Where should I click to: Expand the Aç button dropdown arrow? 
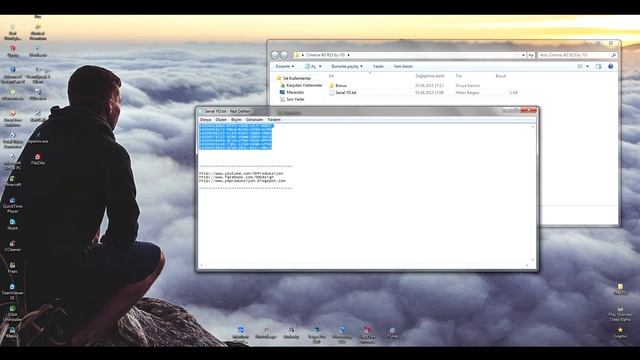click(320, 66)
